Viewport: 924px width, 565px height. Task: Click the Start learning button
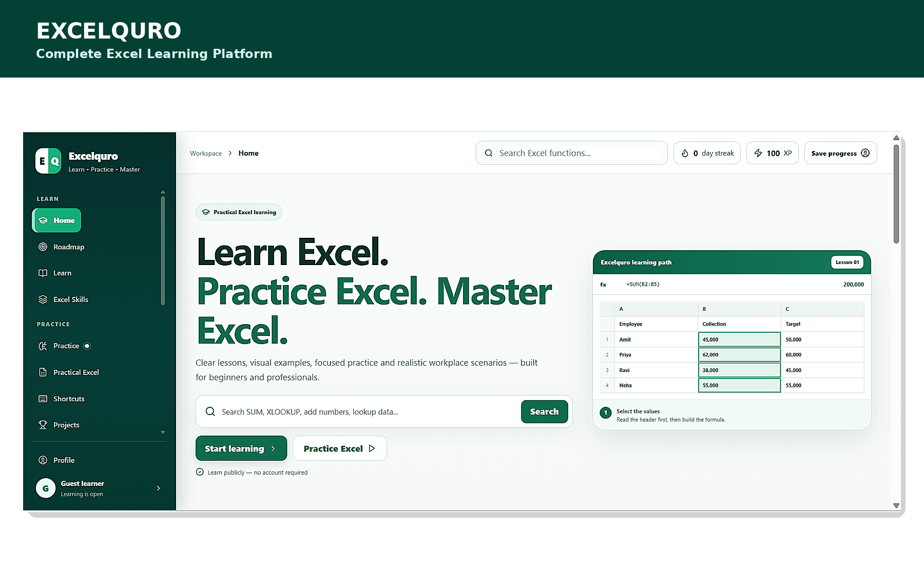point(241,448)
